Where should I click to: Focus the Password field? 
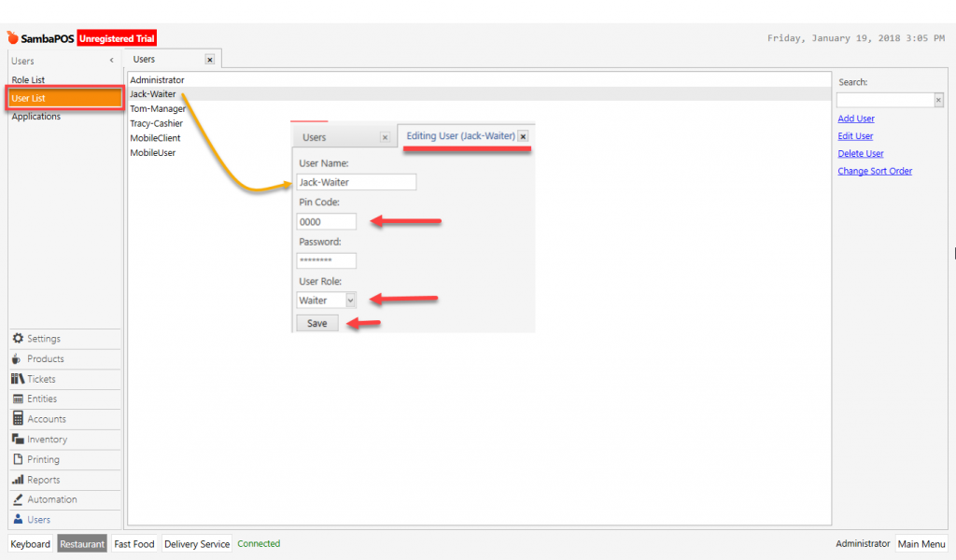[326, 260]
